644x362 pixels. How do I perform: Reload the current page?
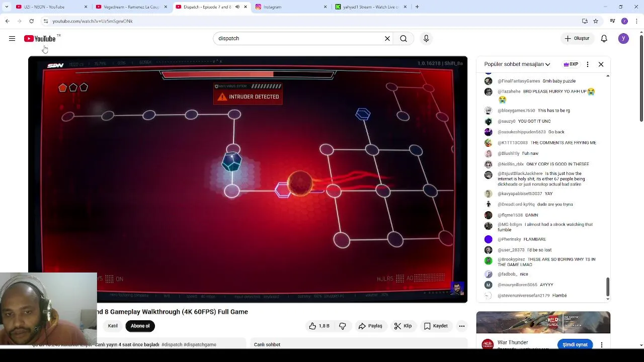31,21
